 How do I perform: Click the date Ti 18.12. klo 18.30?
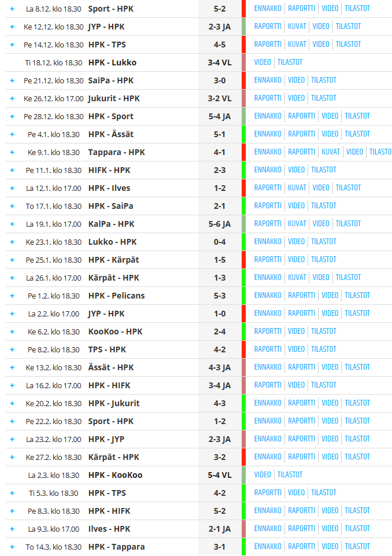click(54, 62)
